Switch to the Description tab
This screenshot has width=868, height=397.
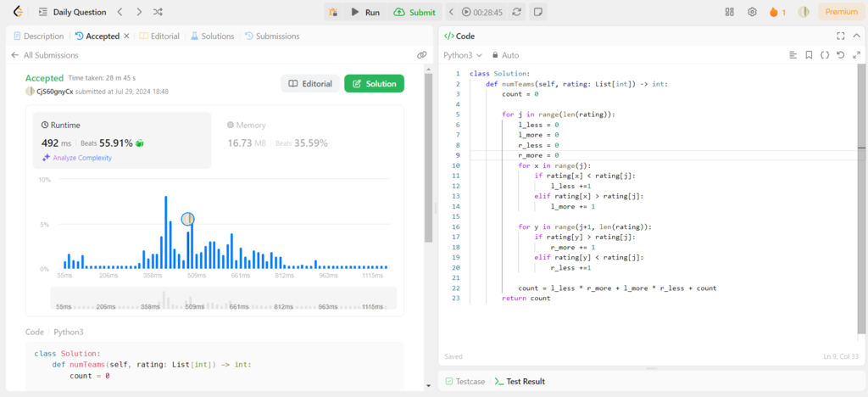pos(39,36)
